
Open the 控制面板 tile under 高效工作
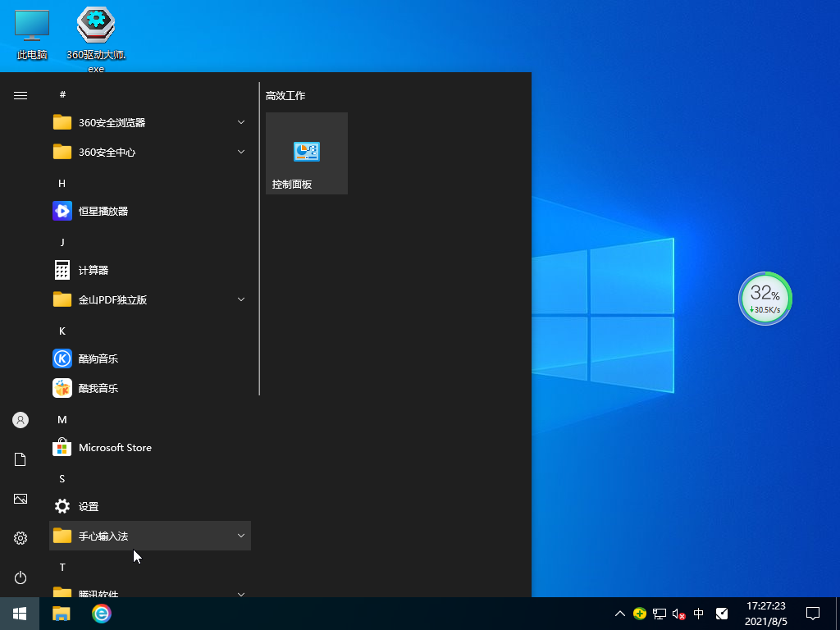pos(306,153)
